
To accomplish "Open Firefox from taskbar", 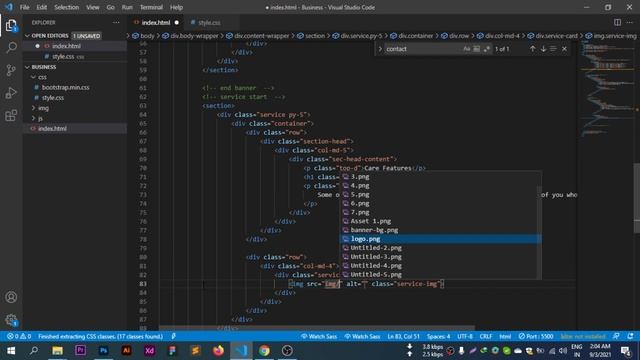I will click(218, 351).
